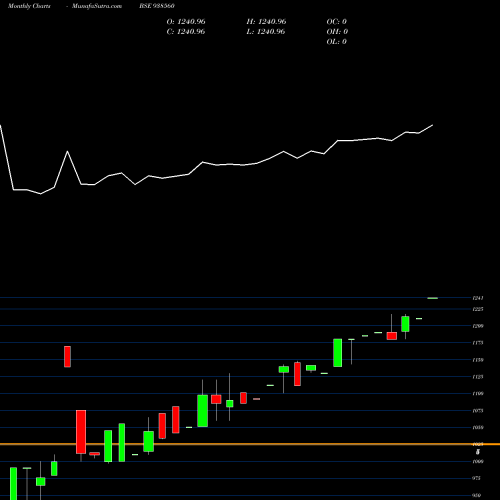Click the 1241 price axis label
This screenshot has width=500, height=500.
coord(478,298)
